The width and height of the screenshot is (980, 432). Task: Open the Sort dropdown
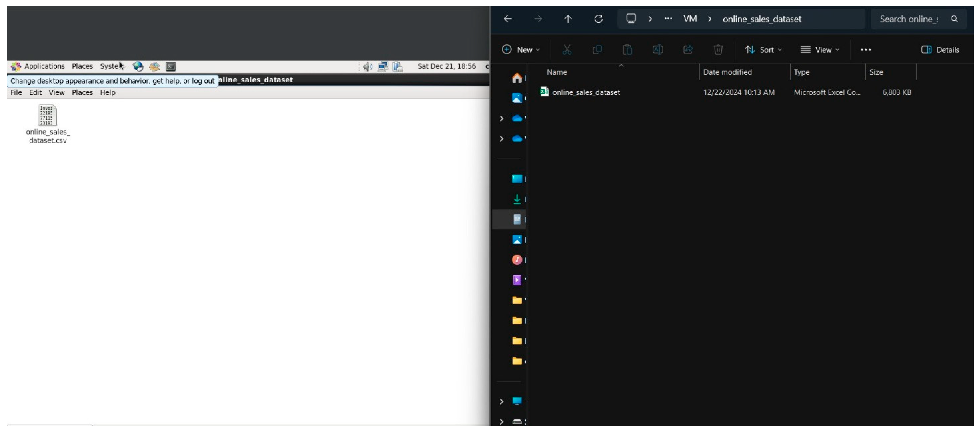(x=764, y=50)
